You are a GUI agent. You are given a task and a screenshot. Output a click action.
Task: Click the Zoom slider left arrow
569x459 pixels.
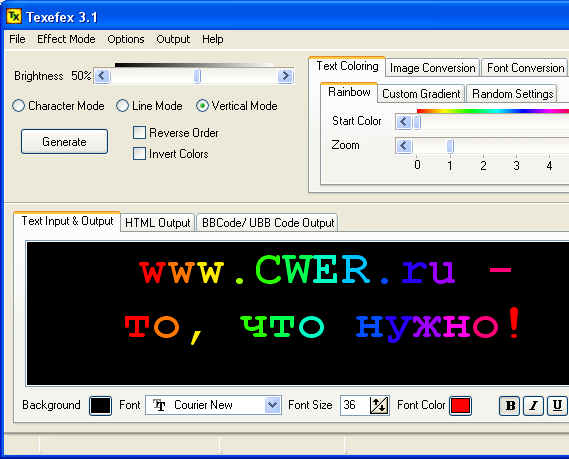pos(404,146)
